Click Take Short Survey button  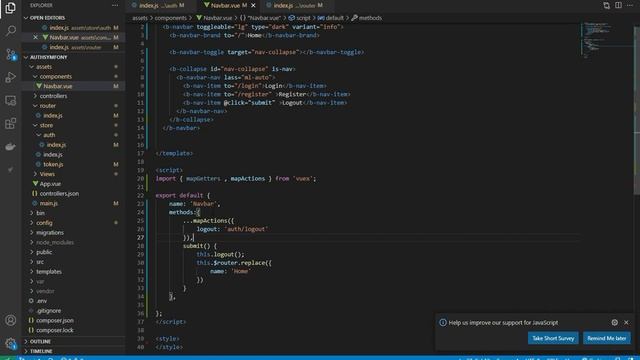pyautogui.click(x=553, y=338)
